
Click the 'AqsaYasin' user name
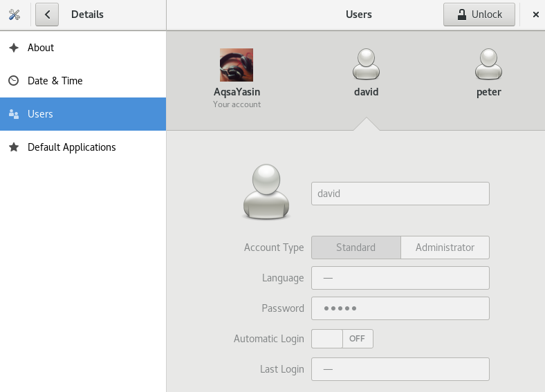(x=237, y=92)
